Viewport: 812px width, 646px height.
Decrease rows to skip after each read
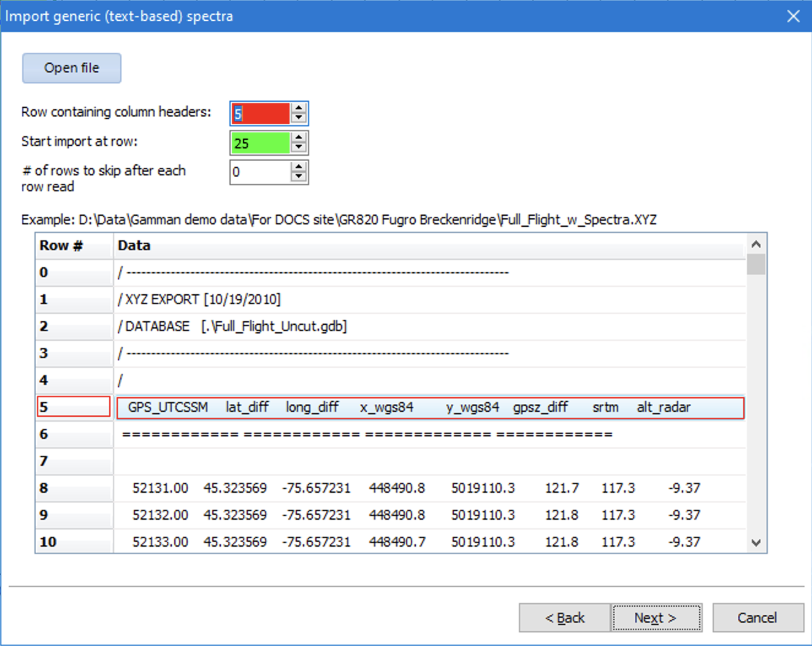(x=299, y=177)
